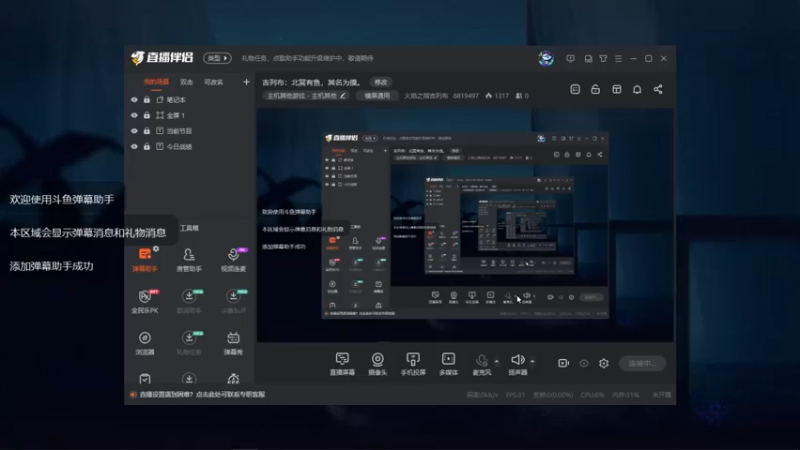Select the 全屏 1 source row
The image size is (800, 450).
click(189, 115)
